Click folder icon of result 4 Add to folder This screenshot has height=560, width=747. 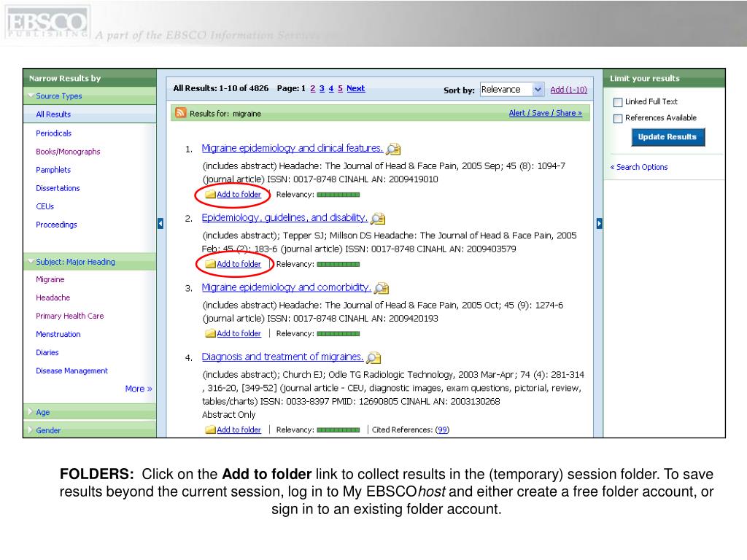tap(210, 429)
